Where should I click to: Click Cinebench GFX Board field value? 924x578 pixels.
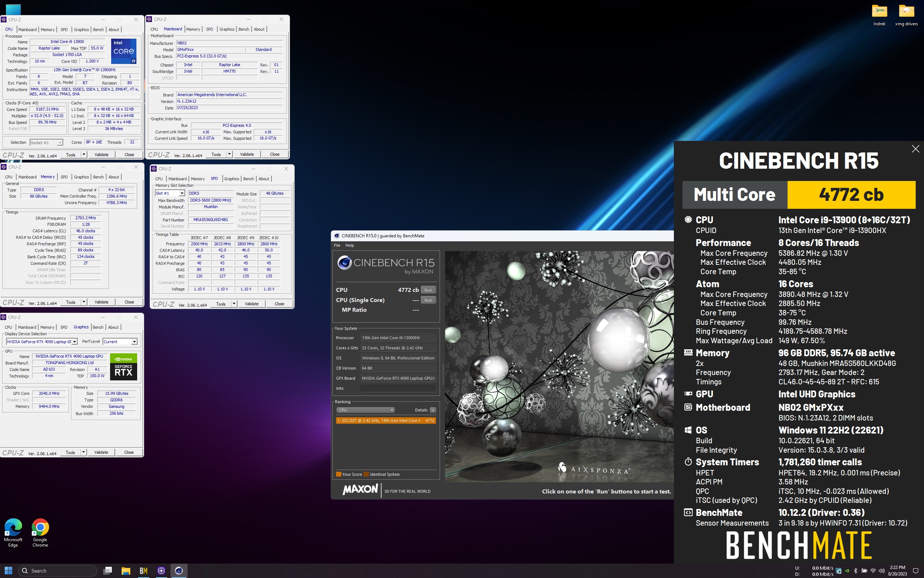tap(398, 378)
